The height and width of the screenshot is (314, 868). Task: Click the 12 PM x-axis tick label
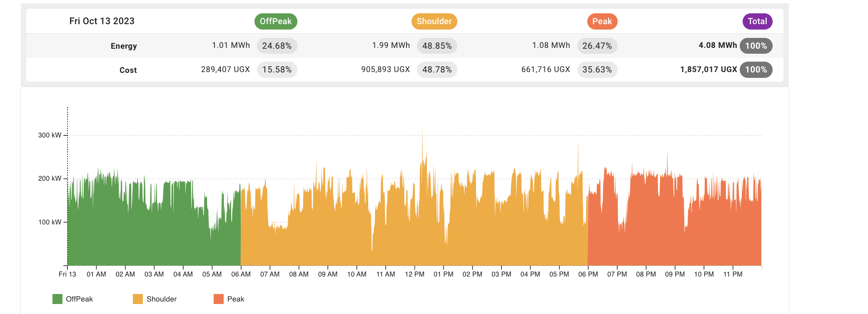pos(415,274)
